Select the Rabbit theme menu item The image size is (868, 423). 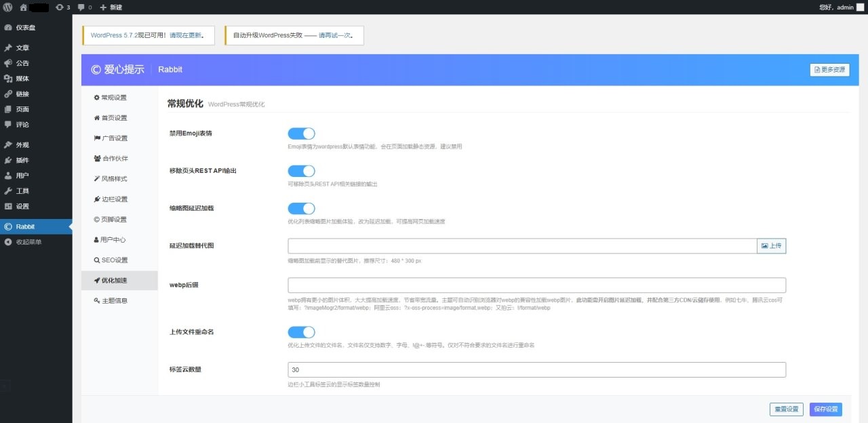pyautogui.click(x=36, y=226)
